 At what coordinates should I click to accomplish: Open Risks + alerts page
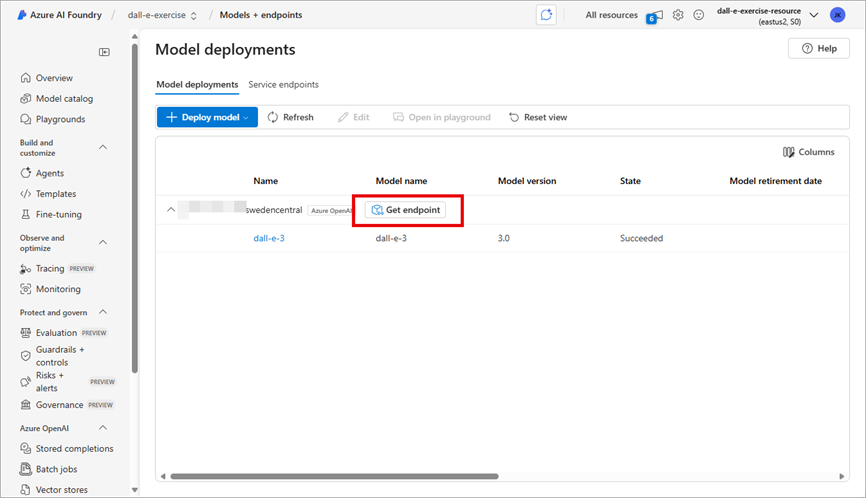pos(50,382)
